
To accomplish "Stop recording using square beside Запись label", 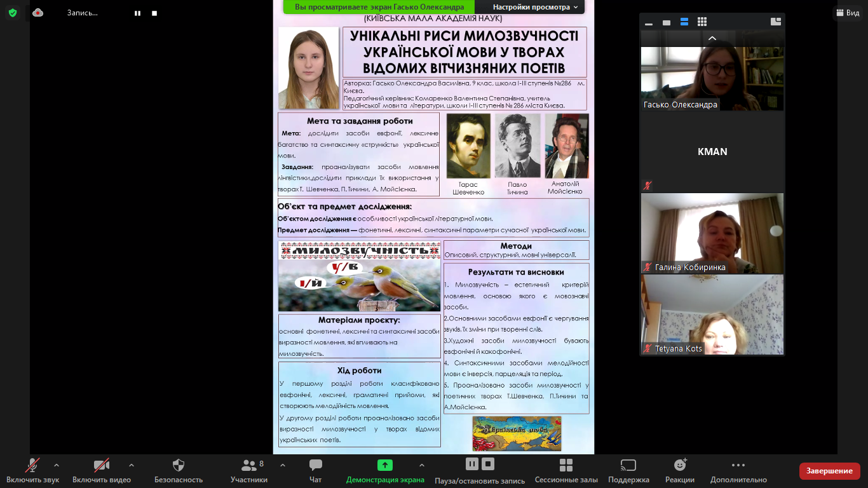I will pyautogui.click(x=154, y=13).
